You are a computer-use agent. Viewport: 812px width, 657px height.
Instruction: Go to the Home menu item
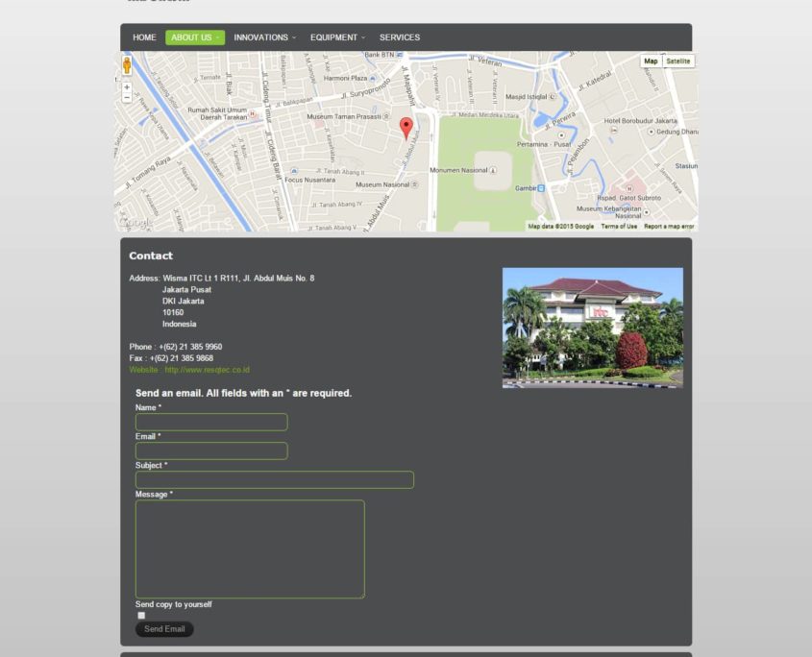coord(144,37)
